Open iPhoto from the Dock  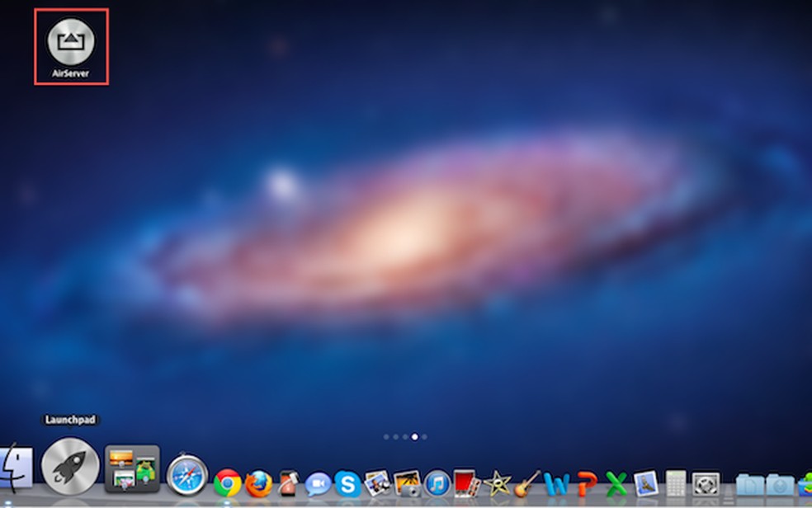click(x=407, y=484)
